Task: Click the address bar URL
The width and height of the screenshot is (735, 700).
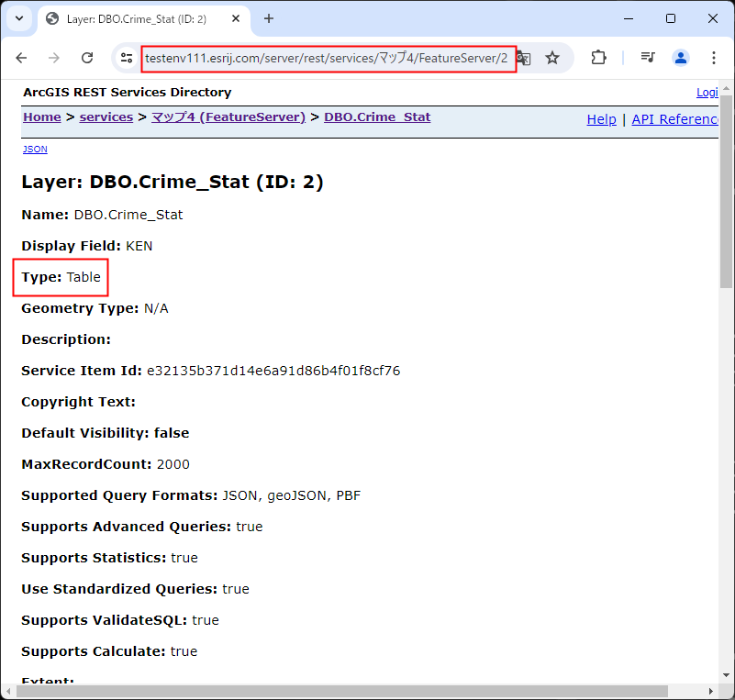Action: (x=327, y=59)
